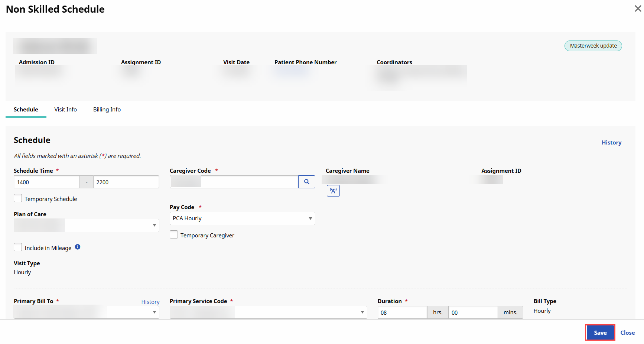Click the name pronunciation icon below Caregiver Name
This screenshot has height=344, width=644.
[x=333, y=191]
